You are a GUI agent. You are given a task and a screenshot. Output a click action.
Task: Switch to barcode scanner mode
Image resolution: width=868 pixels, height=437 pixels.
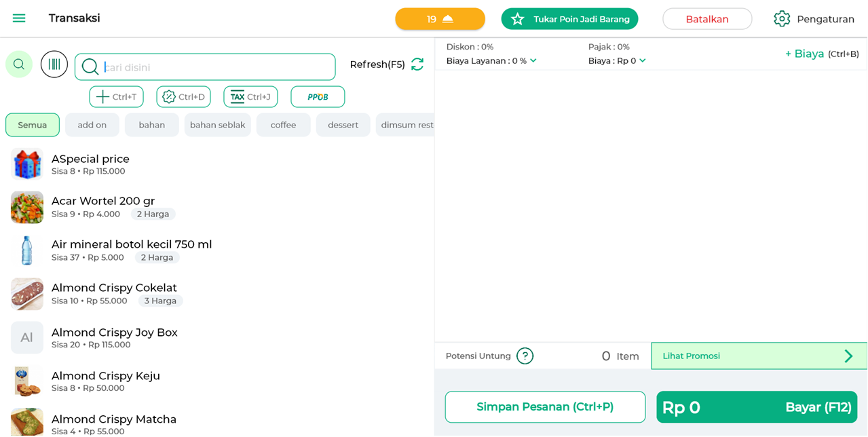(x=54, y=64)
